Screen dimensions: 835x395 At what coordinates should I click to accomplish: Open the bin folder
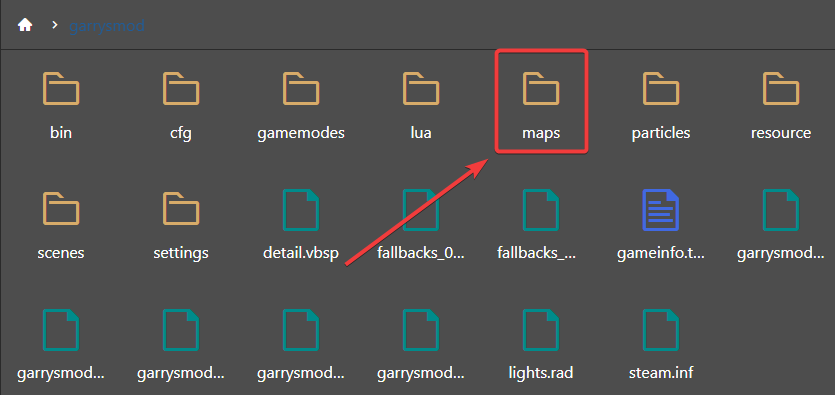[61, 106]
